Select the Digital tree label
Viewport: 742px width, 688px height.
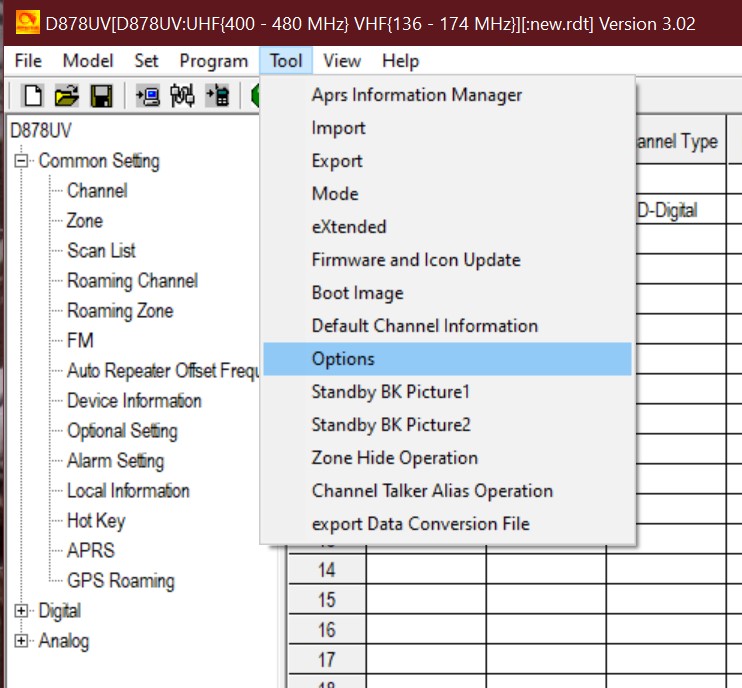pos(60,611)
